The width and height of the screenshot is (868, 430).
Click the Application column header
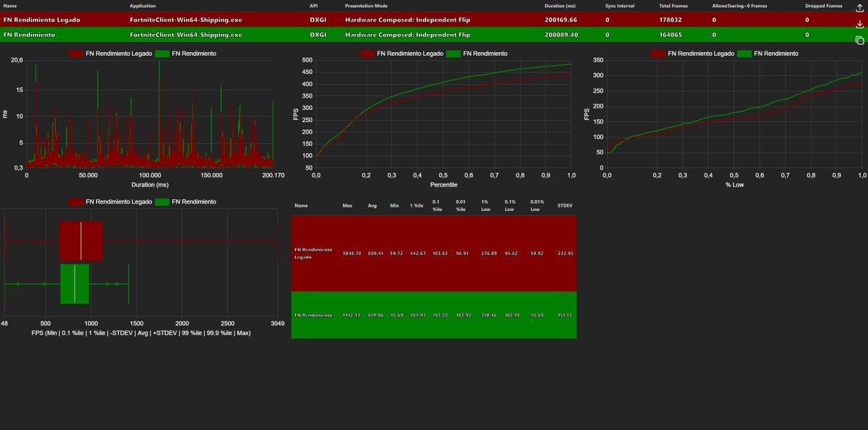(142, 5)
